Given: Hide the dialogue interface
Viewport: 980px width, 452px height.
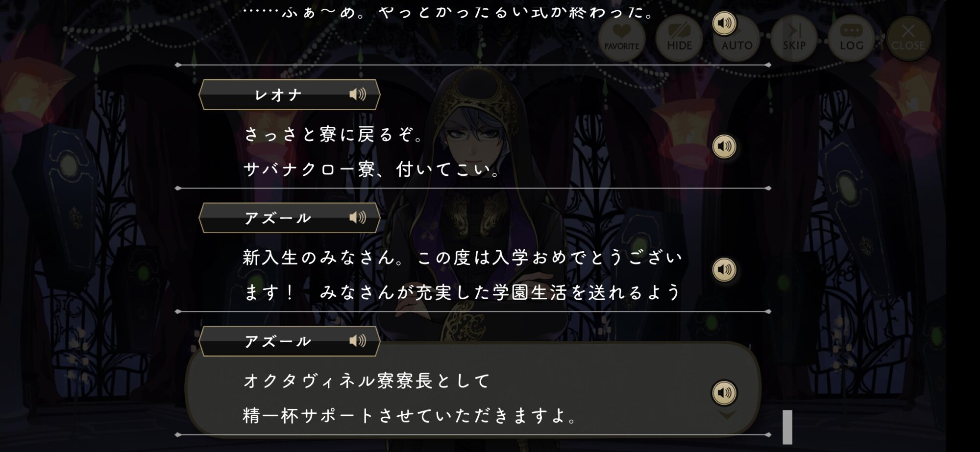Looking at the screenshot, I should click(x=679, y=38).
